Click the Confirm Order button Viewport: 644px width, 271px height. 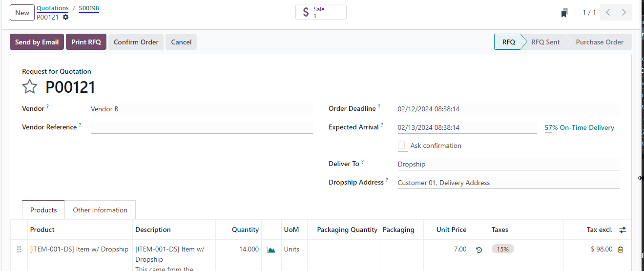136,42
